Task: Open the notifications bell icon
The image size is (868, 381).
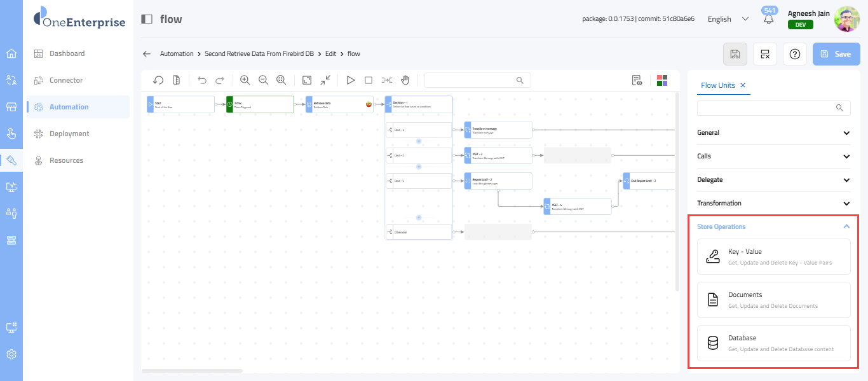Action: tap(769, 20)
